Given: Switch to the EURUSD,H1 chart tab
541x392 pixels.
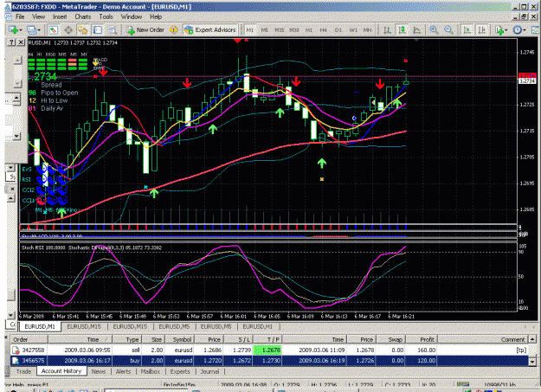Looking at the screenshot, I should pos(257,326).
